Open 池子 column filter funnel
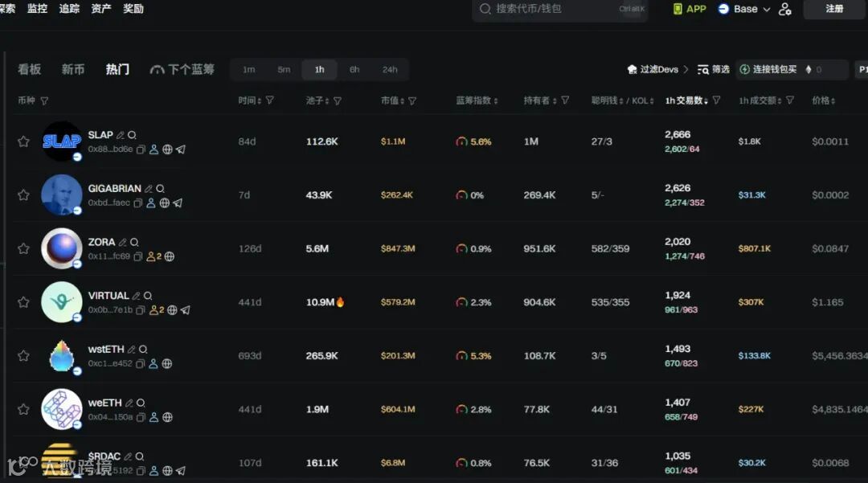868x483 pixels. click(337, 100)
